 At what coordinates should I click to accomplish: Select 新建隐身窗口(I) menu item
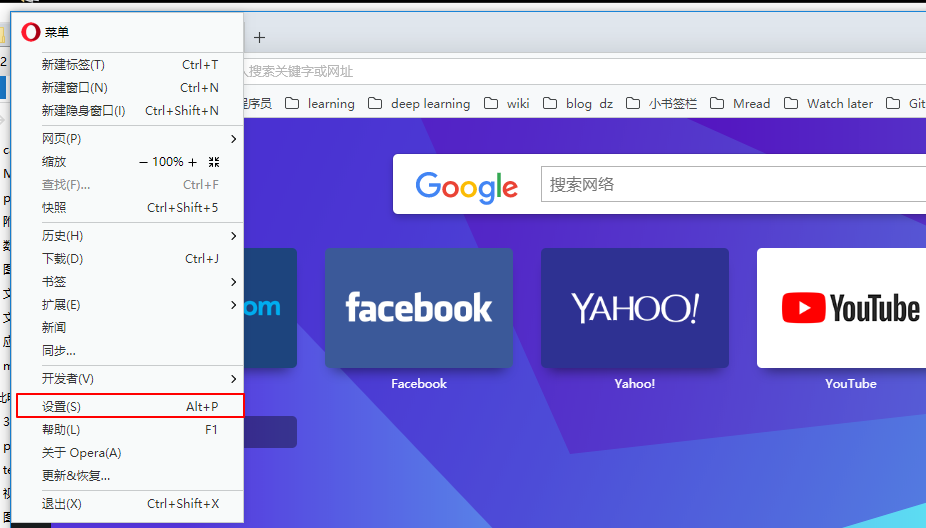pyautogui.click(x=130, y=110)
